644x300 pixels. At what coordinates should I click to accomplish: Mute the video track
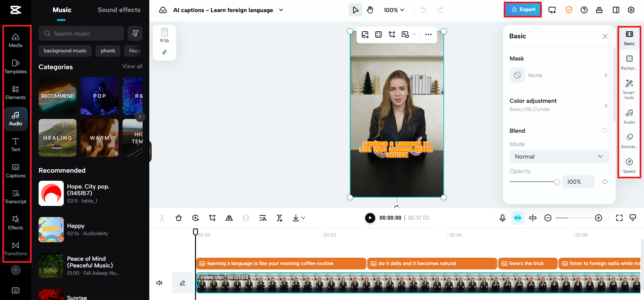(159, 283)
